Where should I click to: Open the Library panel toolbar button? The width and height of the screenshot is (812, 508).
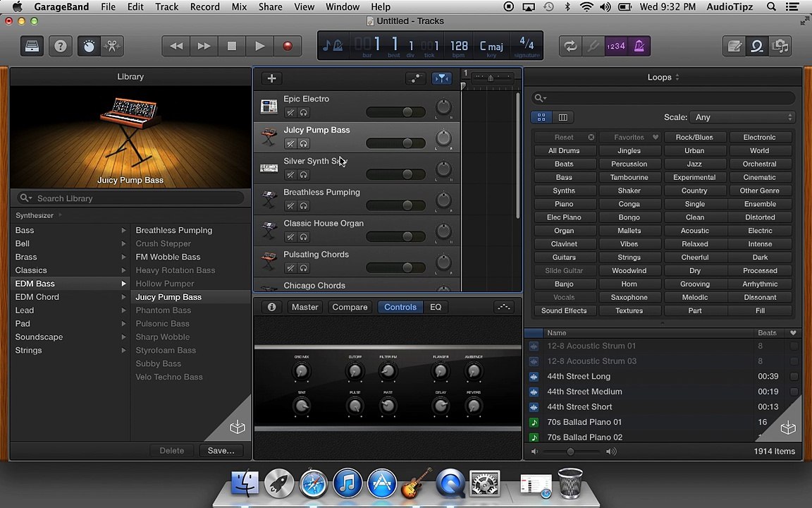click(32, 46)
